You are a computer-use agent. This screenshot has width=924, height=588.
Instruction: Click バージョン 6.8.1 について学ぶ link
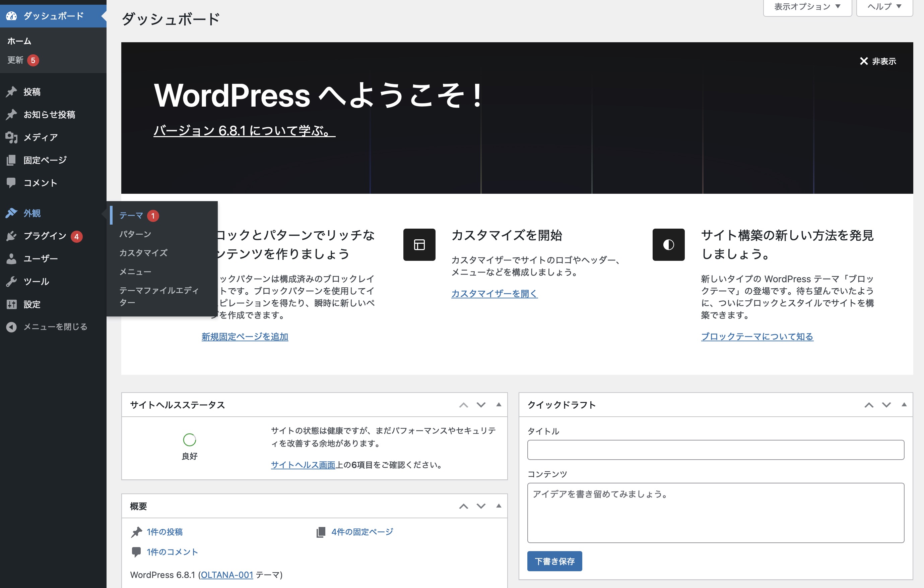[x=245, y=131]
